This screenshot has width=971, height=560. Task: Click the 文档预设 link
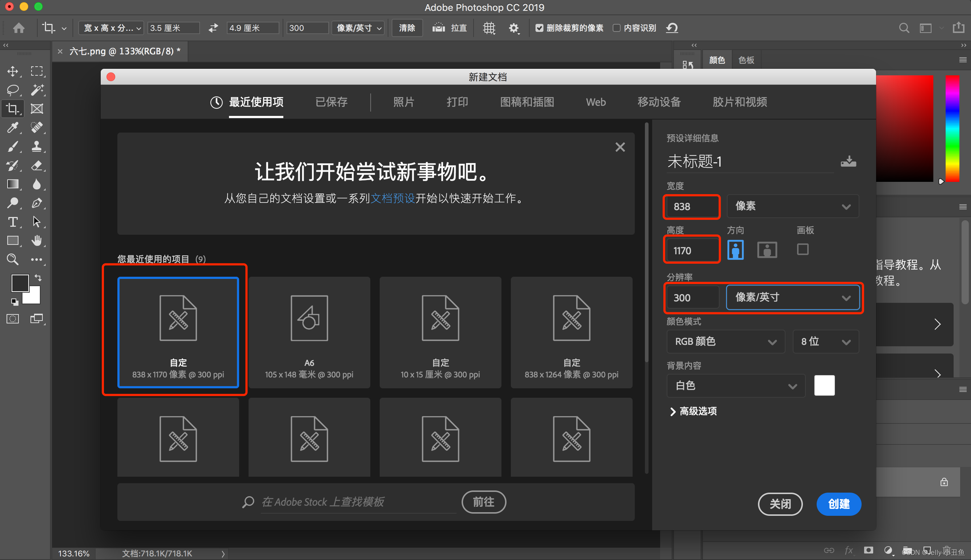pyautogui.click(x=392, y=198)
